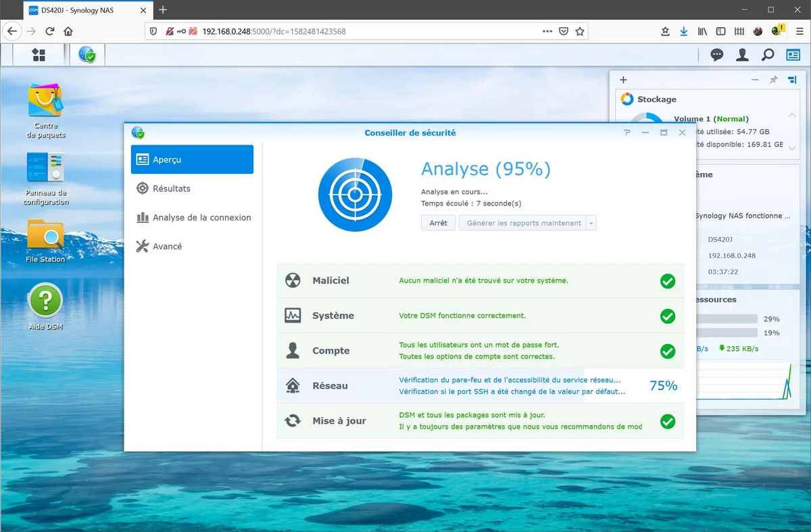The height and width of the screenshot is (532, 811).
Task: Launch File Station from the desktop
Action: 46,241
